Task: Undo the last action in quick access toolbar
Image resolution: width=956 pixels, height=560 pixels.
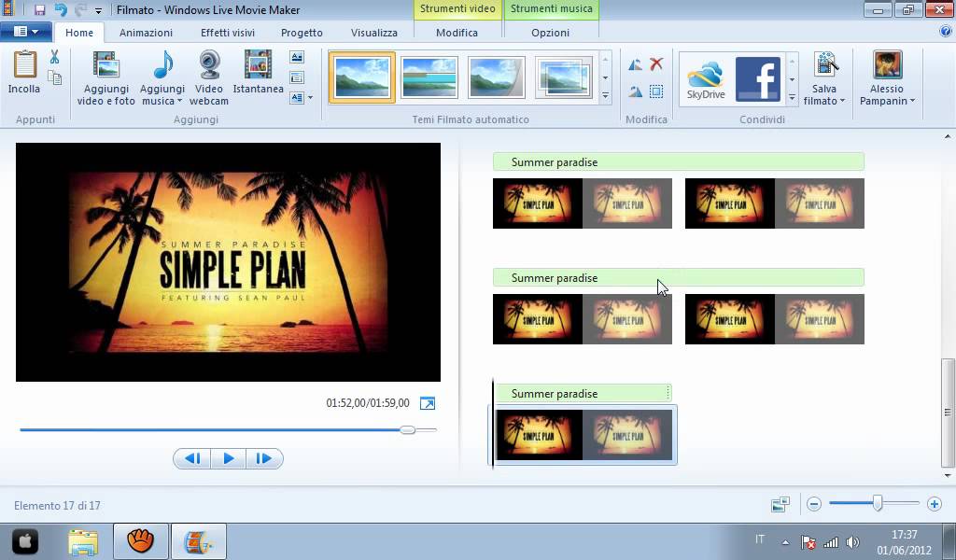Action: coord(61,9)
